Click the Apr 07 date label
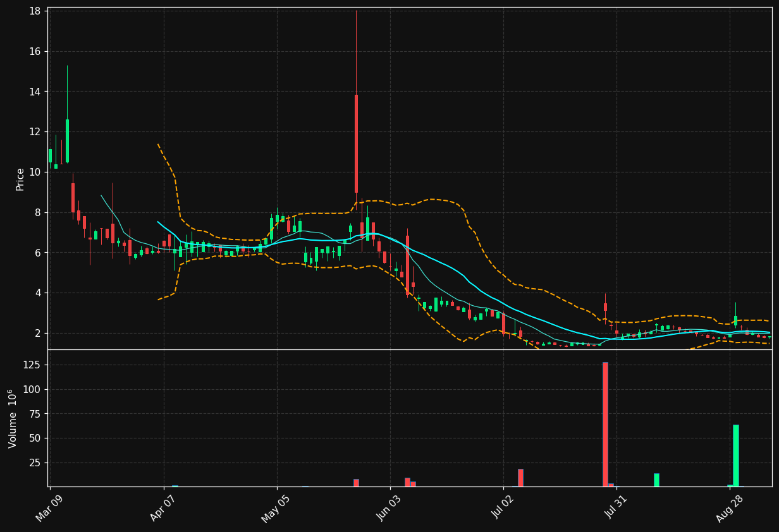 (164, 508)
